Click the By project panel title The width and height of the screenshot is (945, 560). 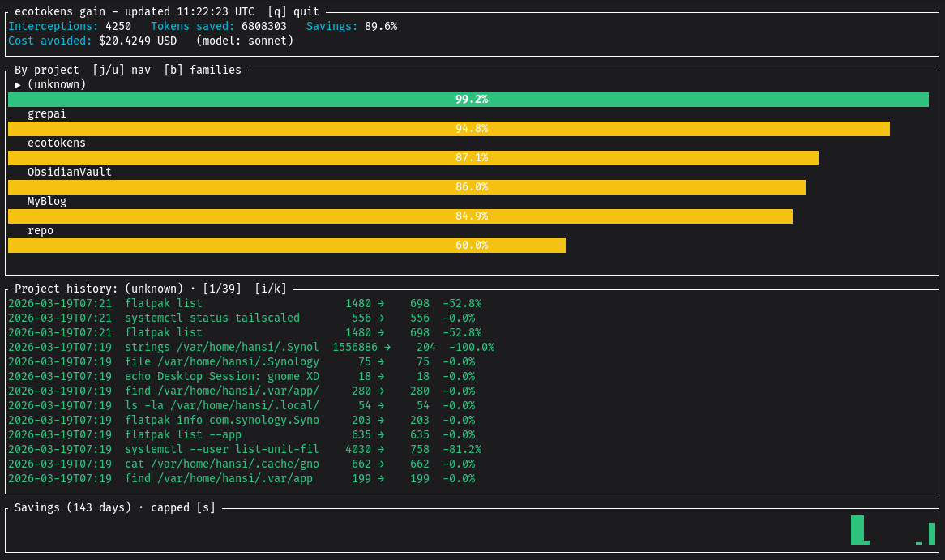47,70
